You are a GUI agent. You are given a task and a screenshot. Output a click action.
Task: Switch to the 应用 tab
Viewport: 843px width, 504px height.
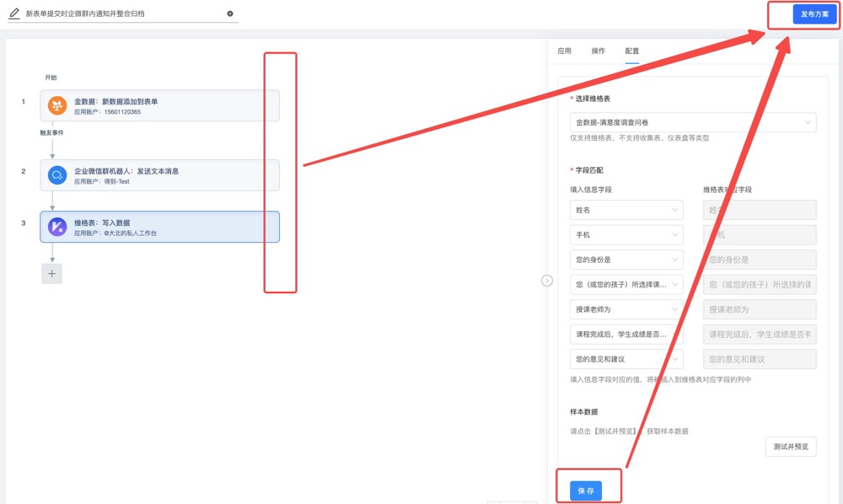coord(564,51)
